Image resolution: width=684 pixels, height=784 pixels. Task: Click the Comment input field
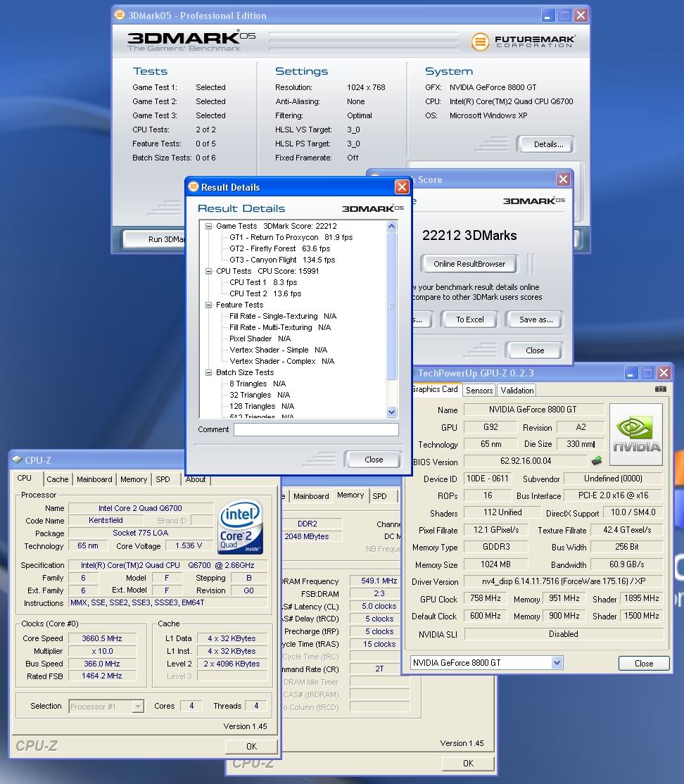click(316, 429)
